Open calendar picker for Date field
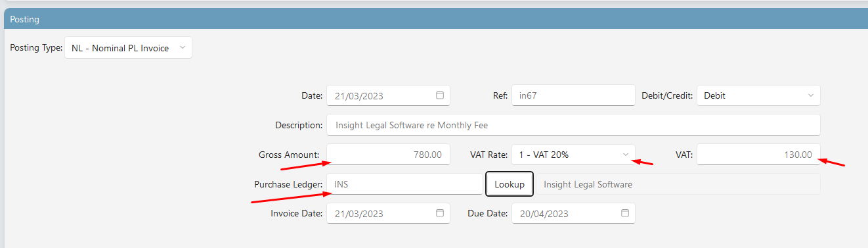 [x=440, y=95]
